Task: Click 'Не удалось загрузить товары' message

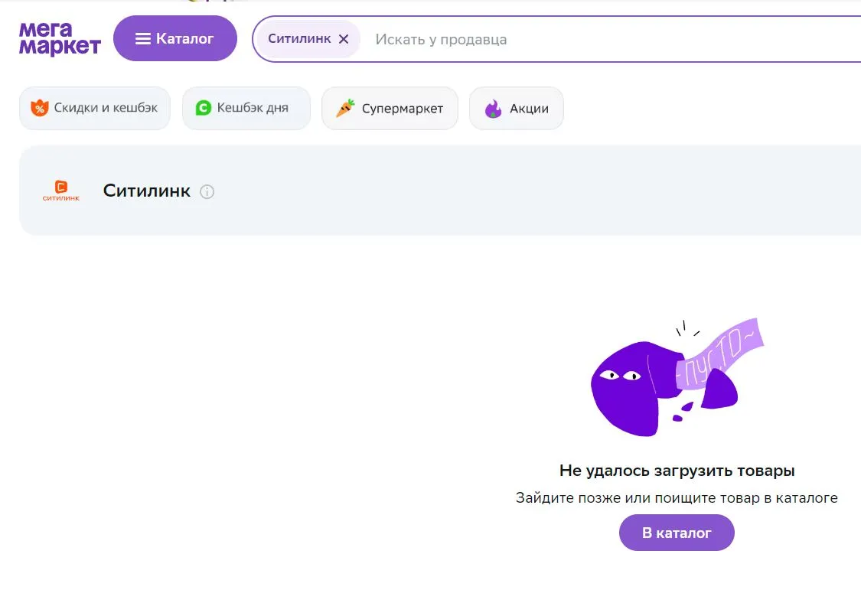Action: click(677, 471)
